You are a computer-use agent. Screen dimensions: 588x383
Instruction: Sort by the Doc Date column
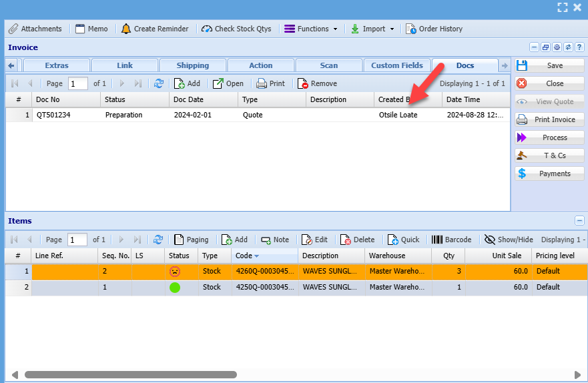tap(204, 99)
